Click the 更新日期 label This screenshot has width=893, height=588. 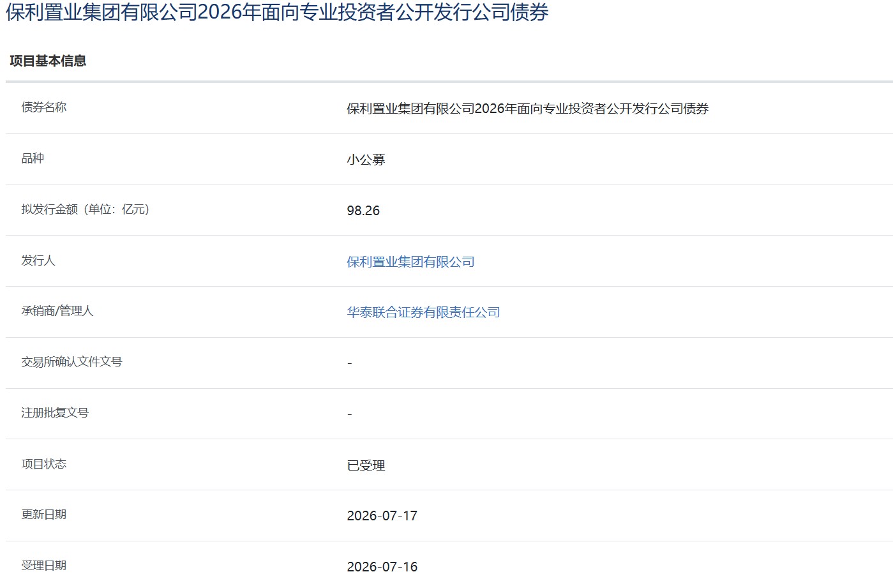(44, 515)
